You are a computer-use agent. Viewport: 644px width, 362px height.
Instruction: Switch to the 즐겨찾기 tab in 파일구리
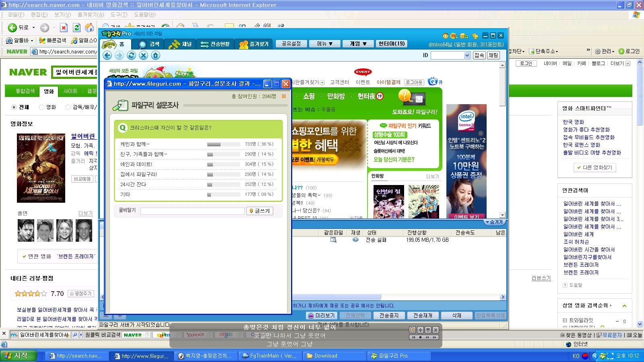click(x=254, y=44)
